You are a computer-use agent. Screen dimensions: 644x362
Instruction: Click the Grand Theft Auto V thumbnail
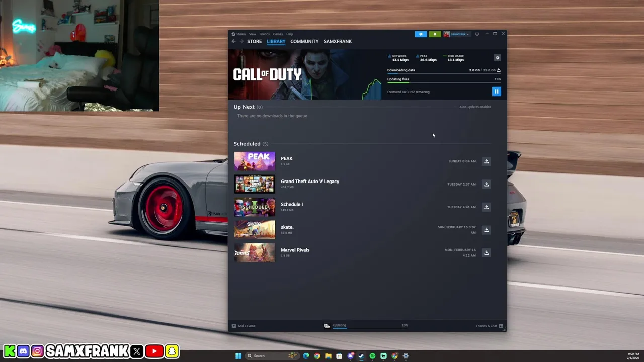255,184
